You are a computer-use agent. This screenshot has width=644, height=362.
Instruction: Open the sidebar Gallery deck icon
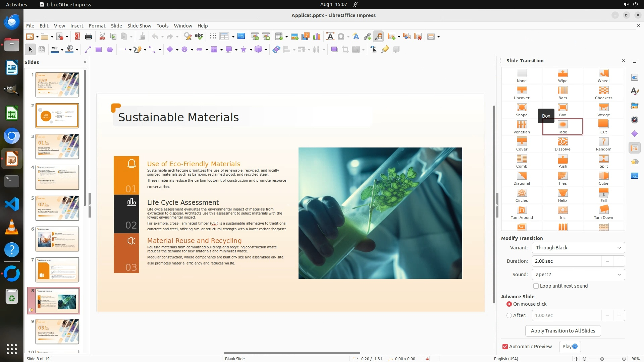(x=634, y=106)
